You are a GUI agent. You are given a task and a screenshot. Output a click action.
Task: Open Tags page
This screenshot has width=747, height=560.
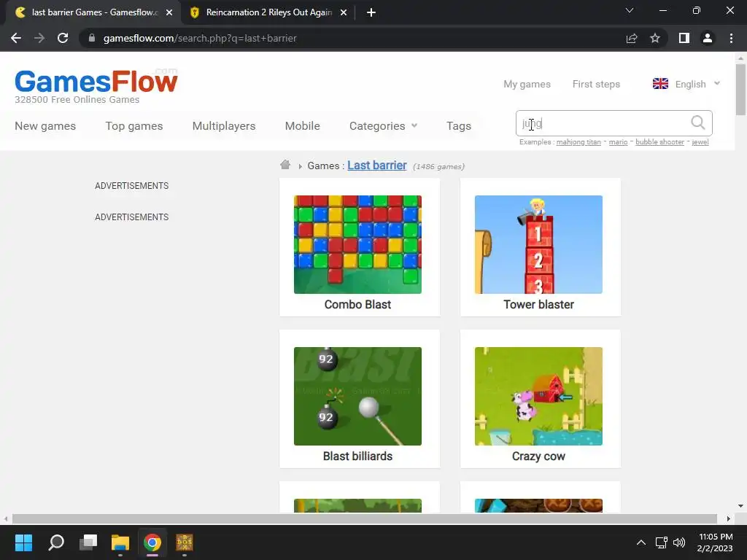(459, 125)
